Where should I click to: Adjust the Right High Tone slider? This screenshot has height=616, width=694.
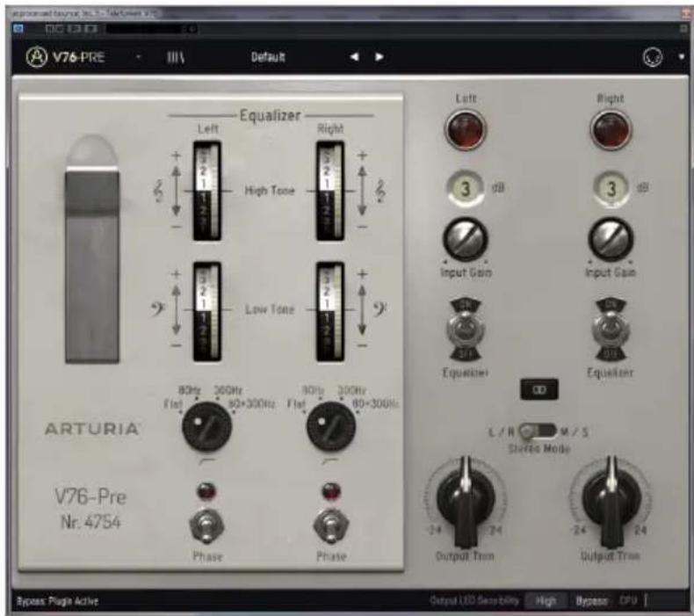point(330,191)
